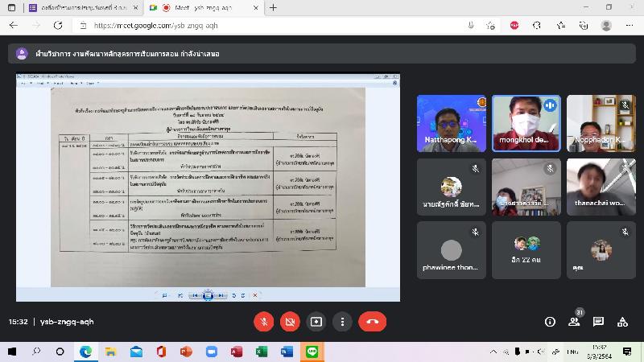Open the chat panel
This screenshot has width=644, height=362.
pyautogui.click(x=598, y=321)
